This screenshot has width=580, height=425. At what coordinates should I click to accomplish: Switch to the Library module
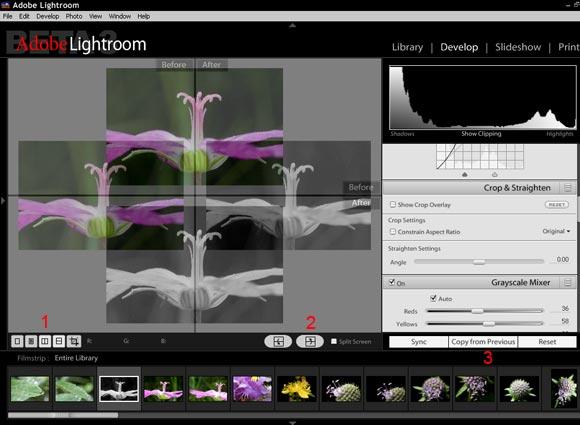pyautogui.click(x=407, y=47)
